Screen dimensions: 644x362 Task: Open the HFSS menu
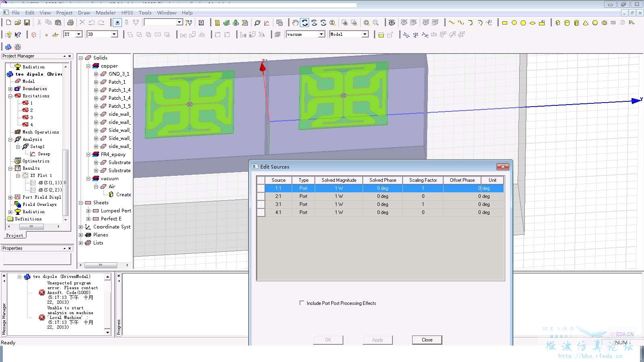pos(127,12)
